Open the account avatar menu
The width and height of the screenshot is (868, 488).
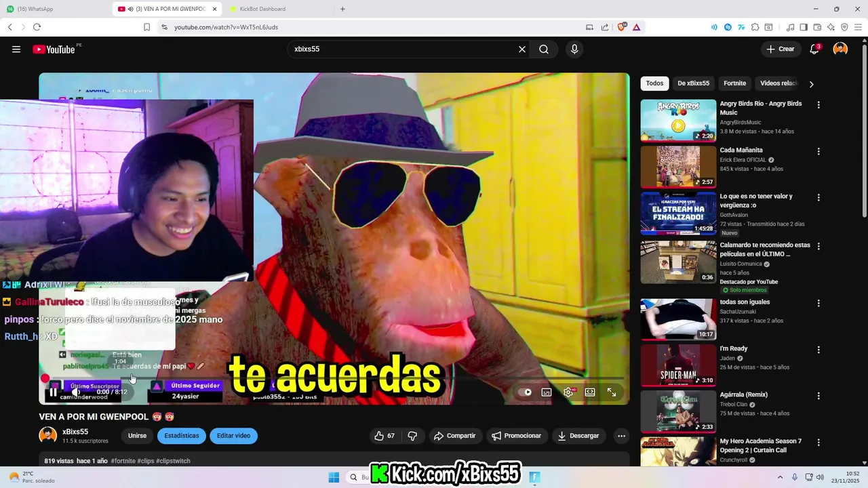[x=840, y=49]
